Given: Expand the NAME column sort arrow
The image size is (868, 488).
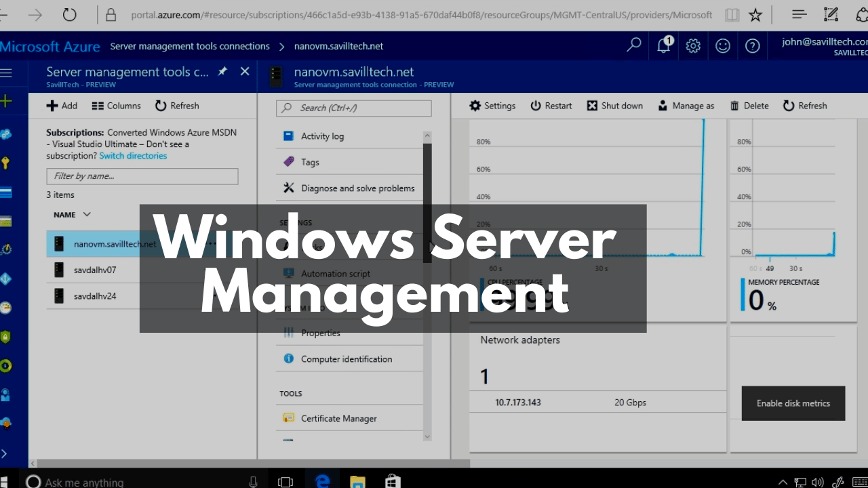Looking at the screenshot, I should coord(87,214).
